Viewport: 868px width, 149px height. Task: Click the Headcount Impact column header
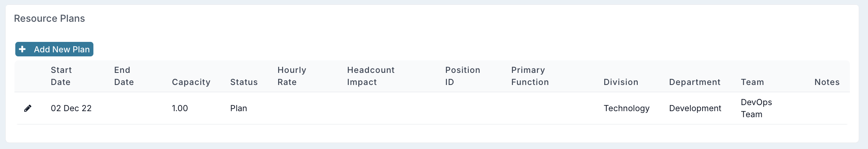(371, 76)
